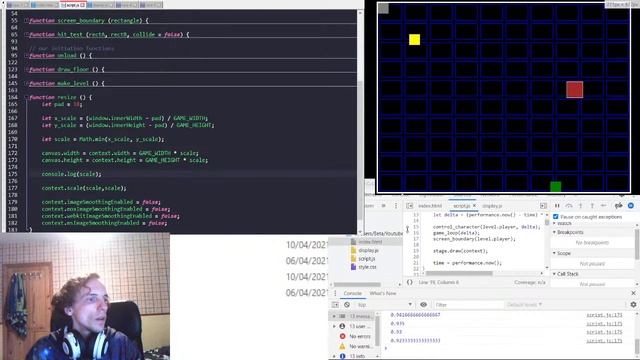The width and height of the screenshot is (640, 360).
Task: Click the live expression eye icon
Action: [424, 304]
